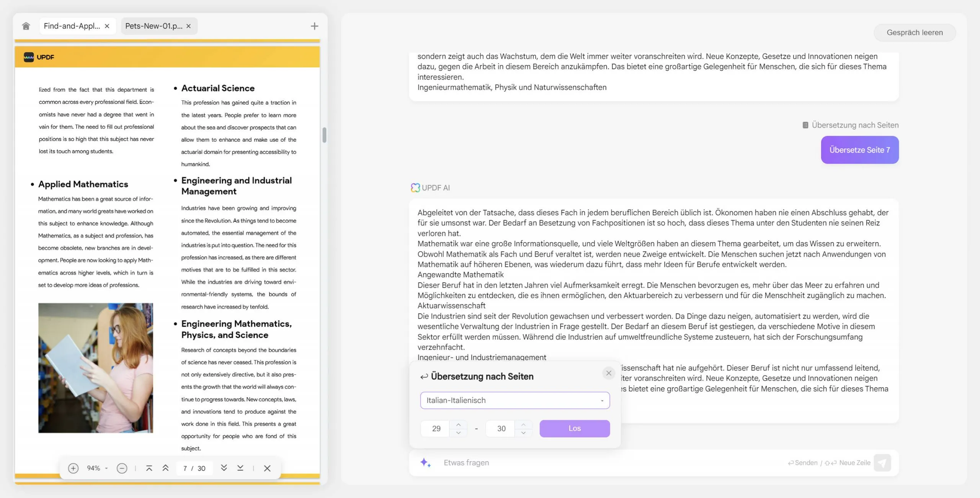Screen dimensions: 980x498
Task: Click the 'Gespräch leeren' button
Action: 915,33
